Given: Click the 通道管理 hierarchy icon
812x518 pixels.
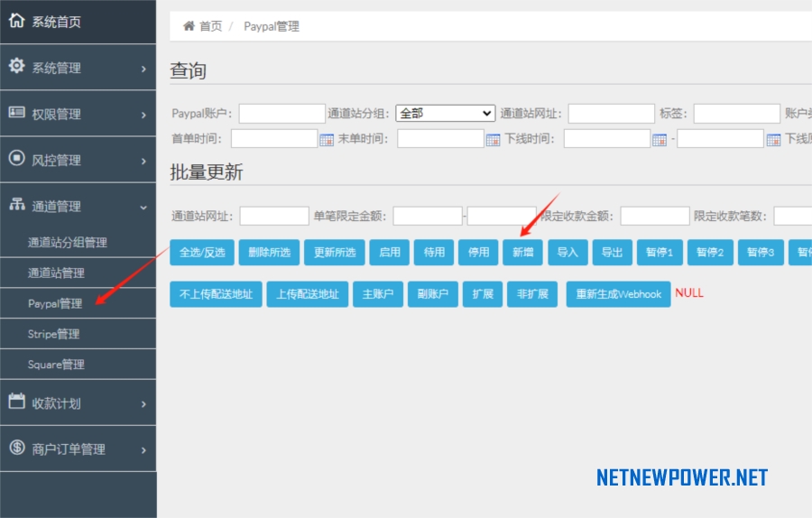Looking at the screenshot, I should coord(16,204).
